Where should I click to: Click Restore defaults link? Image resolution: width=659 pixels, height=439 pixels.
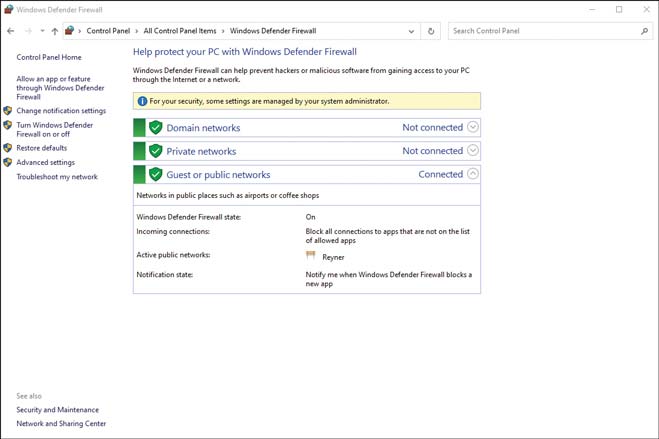[x=42, y=148]
